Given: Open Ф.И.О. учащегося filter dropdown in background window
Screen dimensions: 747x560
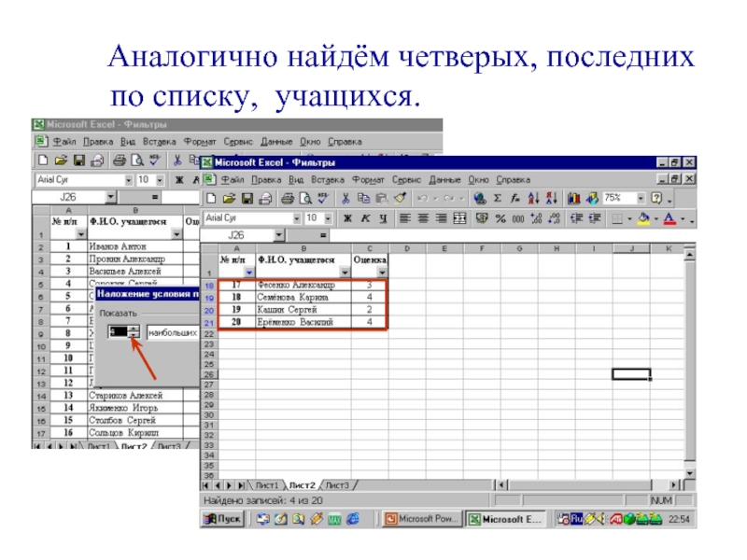Looking at the screenshot, I should click(176, 234).
